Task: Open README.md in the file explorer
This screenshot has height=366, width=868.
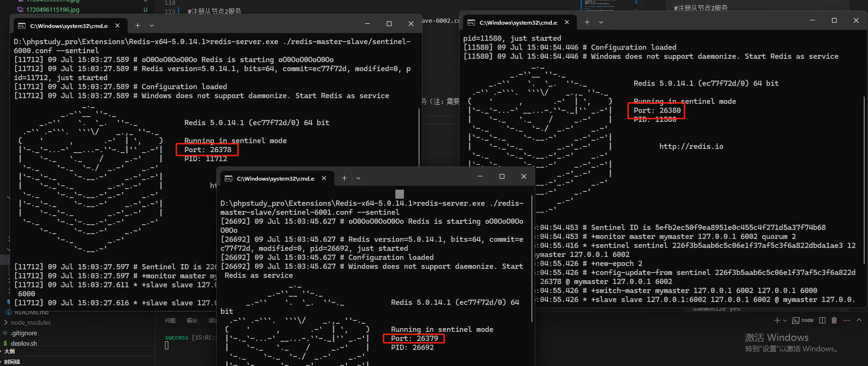Action: (x=32, y=312)
